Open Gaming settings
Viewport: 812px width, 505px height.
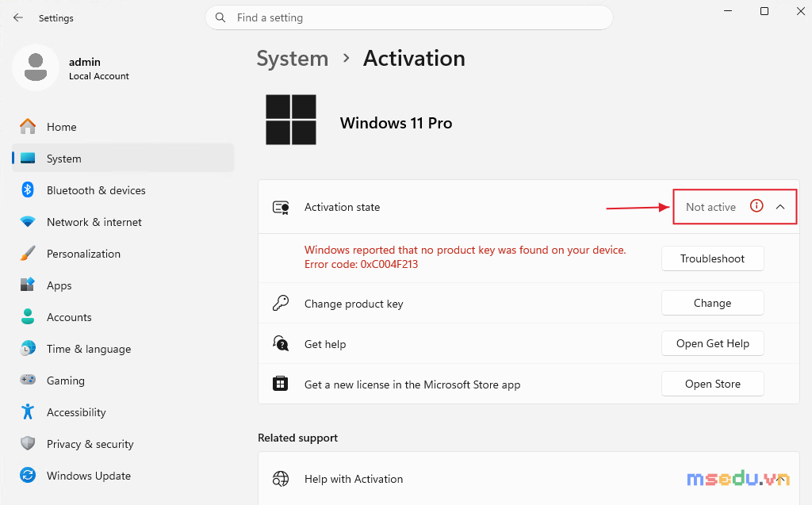(x=123, y=381)
